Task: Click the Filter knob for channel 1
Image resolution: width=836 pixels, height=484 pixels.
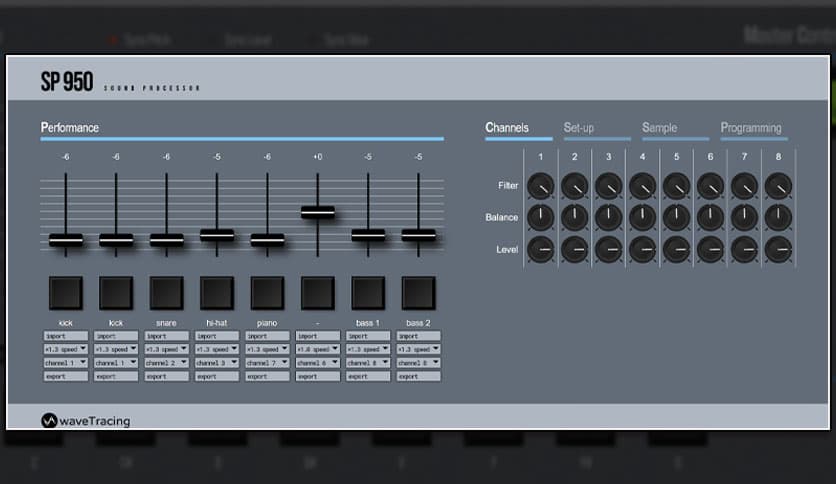Action: pos(540,185)
